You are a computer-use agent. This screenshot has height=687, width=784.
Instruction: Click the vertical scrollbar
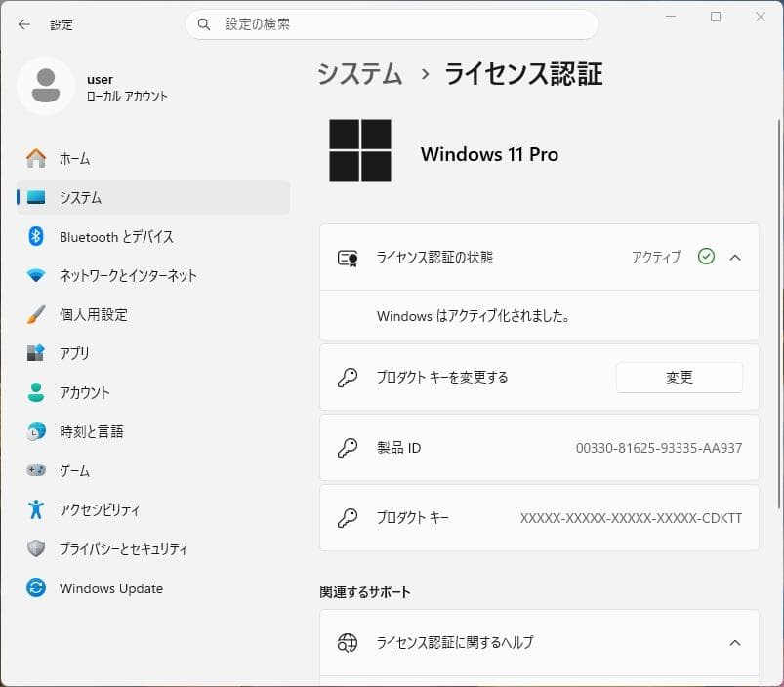click(778, 315)
